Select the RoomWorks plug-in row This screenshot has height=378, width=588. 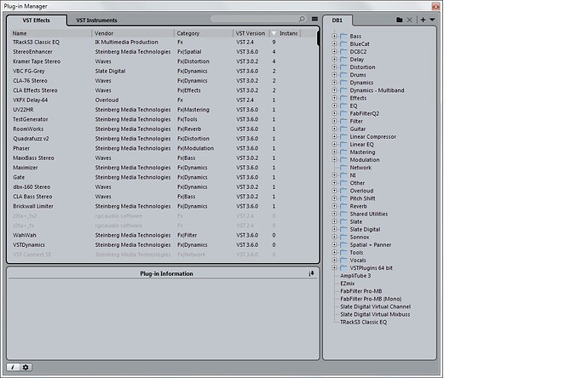[x=164, y=129]
